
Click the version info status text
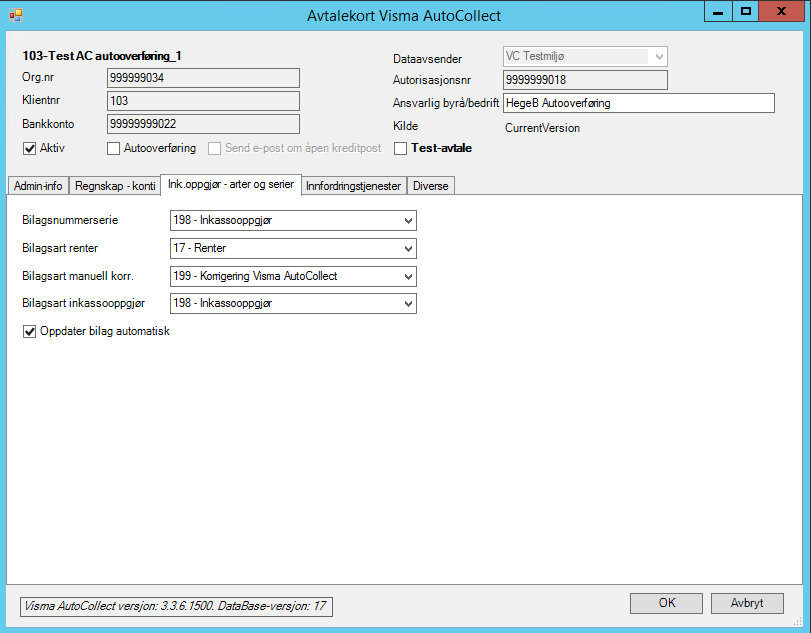(x=176, y=606)
